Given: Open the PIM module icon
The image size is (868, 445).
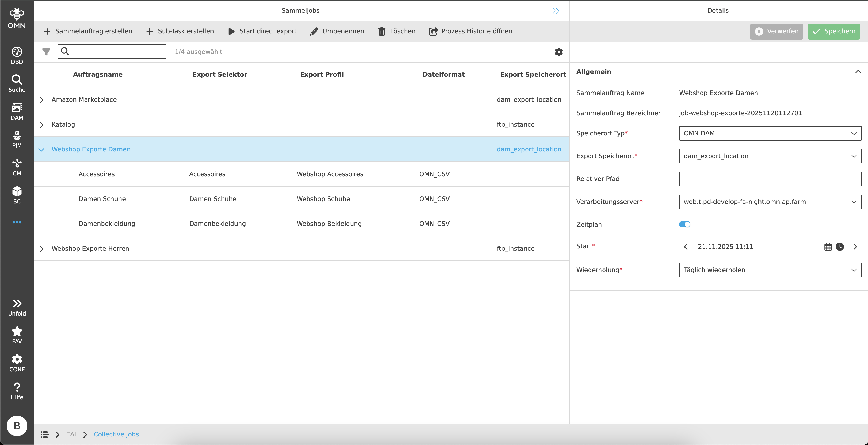Looking at the screenshot, I should (x=17, y=139).
